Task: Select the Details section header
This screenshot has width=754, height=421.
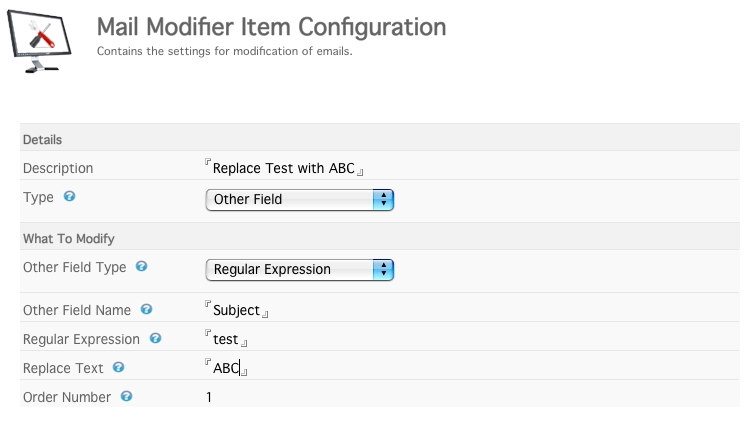Action: 380,139
